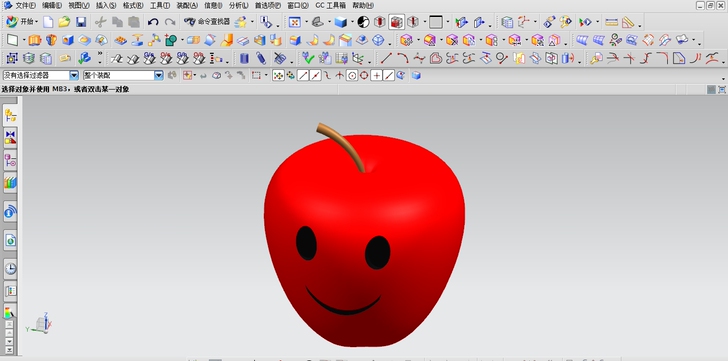Toggle the snap to midpoint option

(315, 75)
